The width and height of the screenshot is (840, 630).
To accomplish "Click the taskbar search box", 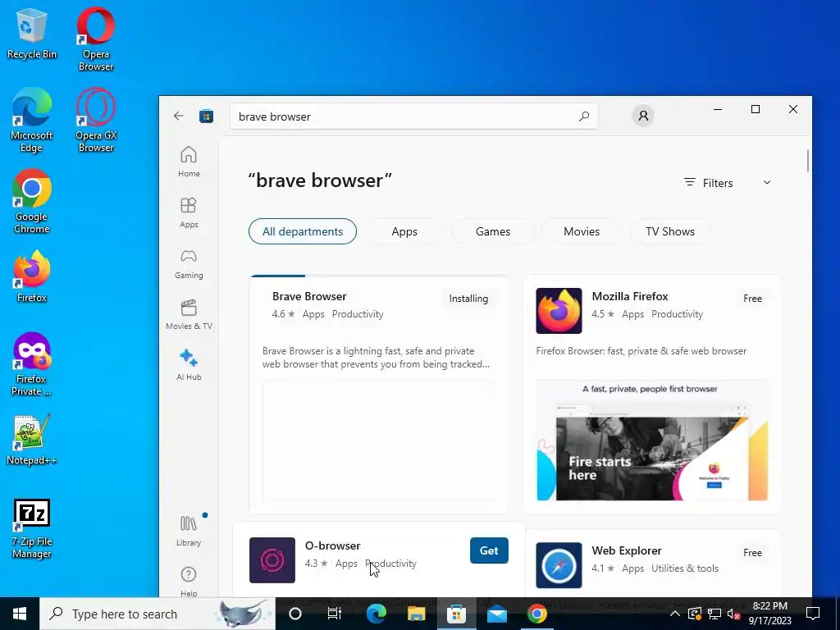I will 157,614.
